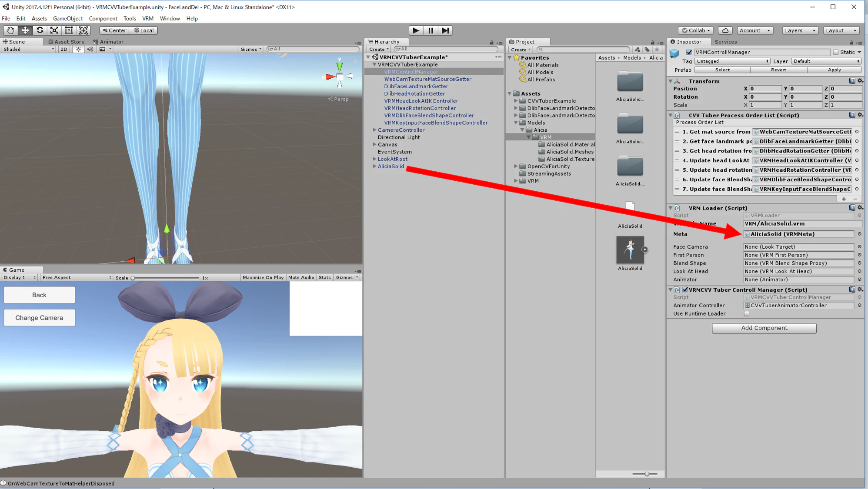
Task: Click the object picker for Meta field
Action: point(859,234)
